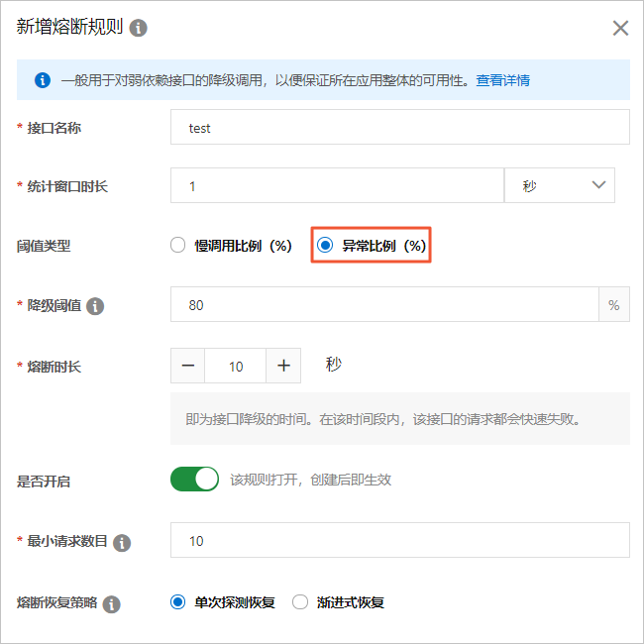Decrease 熔断时长 with the minus button
The image size is (644, 644).
187,366
